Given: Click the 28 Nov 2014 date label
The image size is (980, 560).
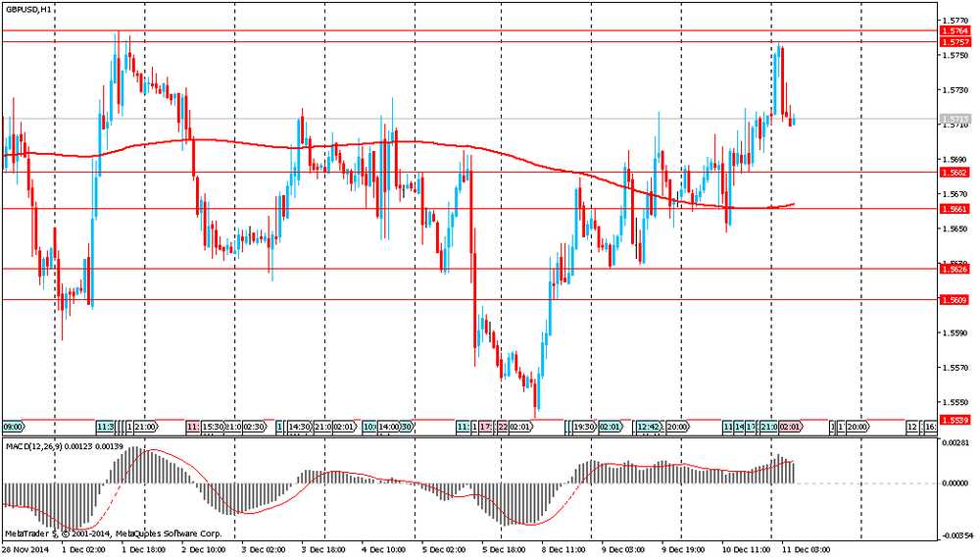Looking at the screenshot, I should point(24,552).
